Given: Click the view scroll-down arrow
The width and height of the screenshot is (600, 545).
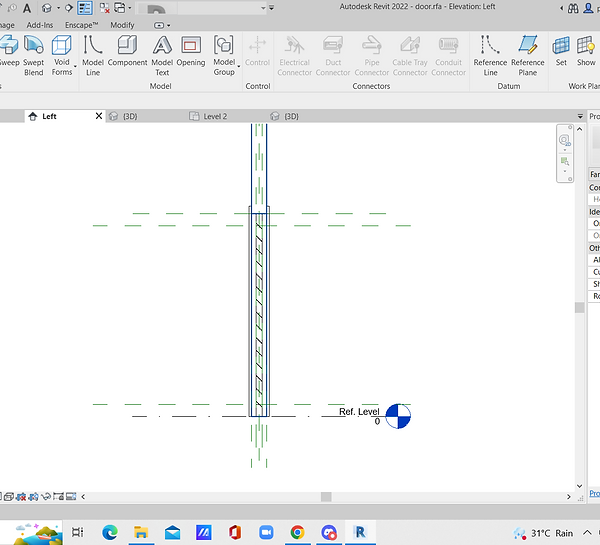Looking at the screenshot, I should 579,486.
